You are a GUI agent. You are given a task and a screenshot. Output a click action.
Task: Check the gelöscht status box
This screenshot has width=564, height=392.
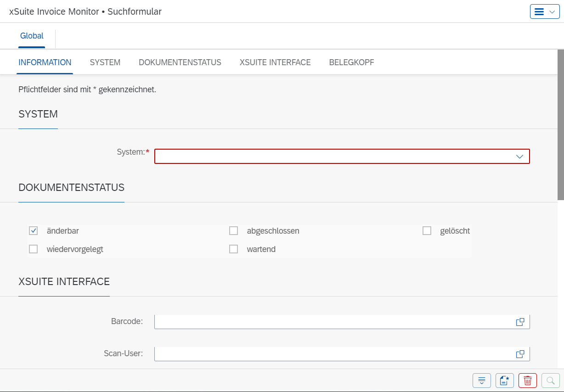click(427, 230)
